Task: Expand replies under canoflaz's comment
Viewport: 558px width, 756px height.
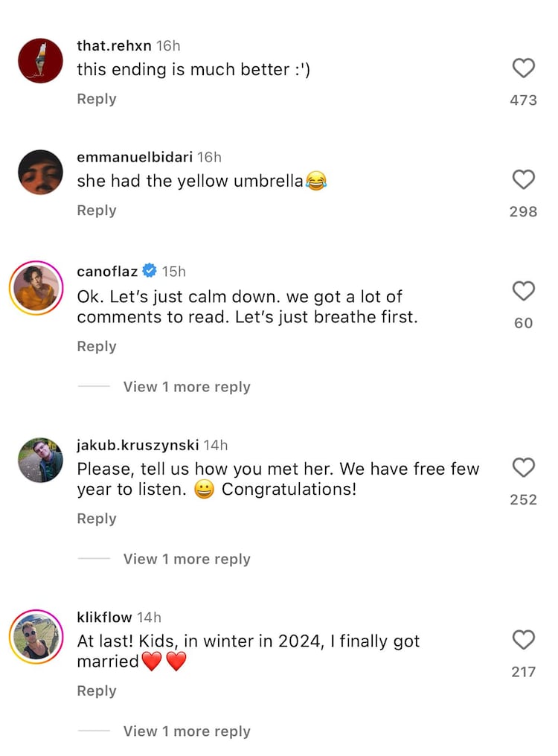Action: (186, 387)
